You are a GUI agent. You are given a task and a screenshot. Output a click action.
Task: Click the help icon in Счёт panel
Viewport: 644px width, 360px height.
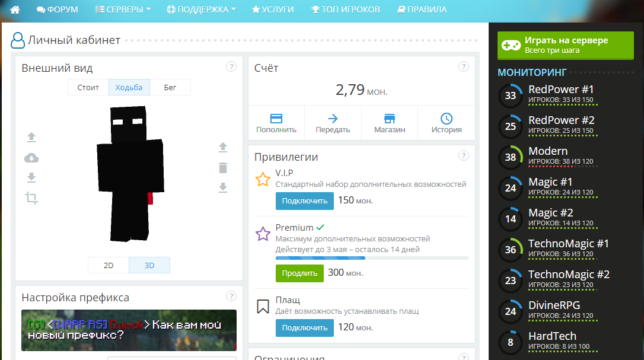tap(464, 66)
